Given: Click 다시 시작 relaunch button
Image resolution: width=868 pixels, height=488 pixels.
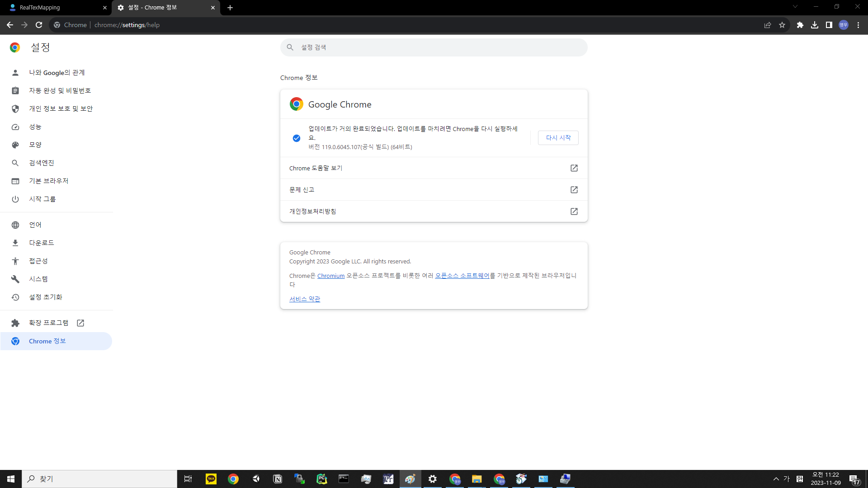Looking at the screenshot, I should (558, 138).
